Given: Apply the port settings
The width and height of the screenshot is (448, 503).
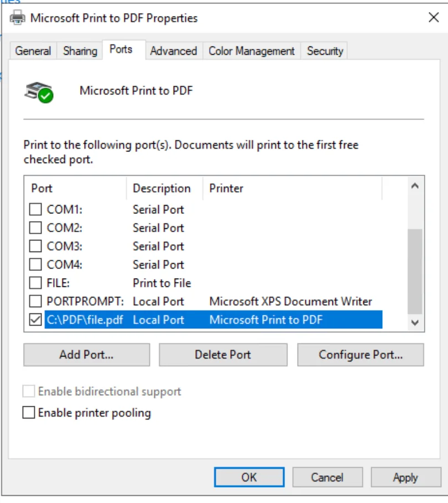Looking at the screenshot, I should click(405, 477).
